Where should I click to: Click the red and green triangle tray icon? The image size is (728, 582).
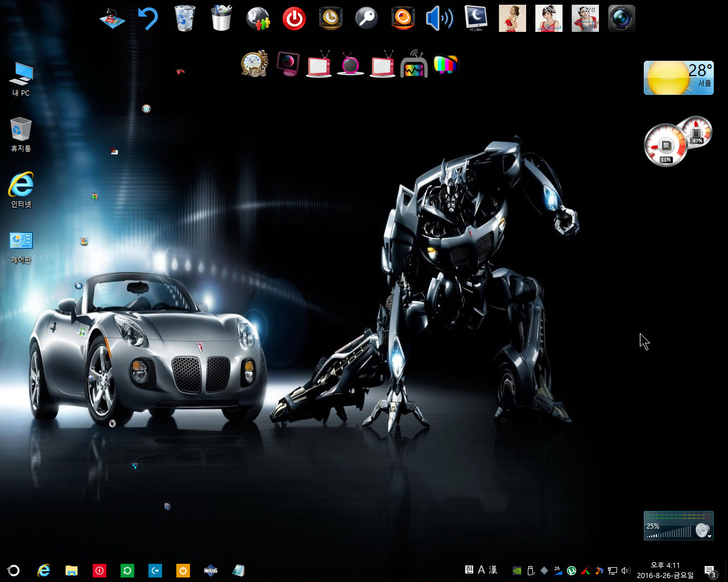(585, 571)
